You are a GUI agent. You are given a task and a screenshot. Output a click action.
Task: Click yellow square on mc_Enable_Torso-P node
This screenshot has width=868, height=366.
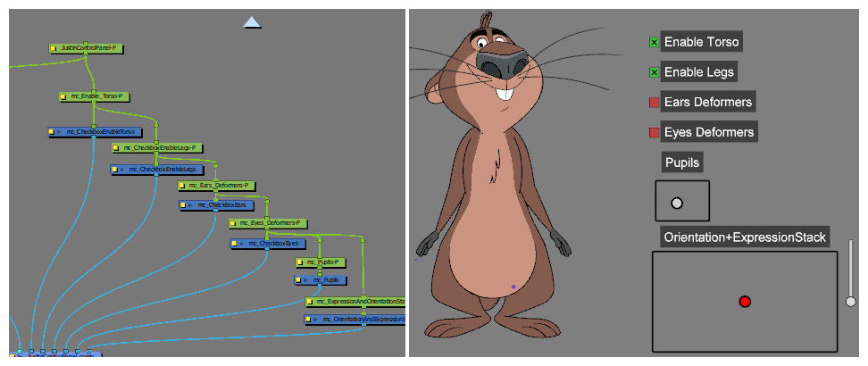(64, 97)
